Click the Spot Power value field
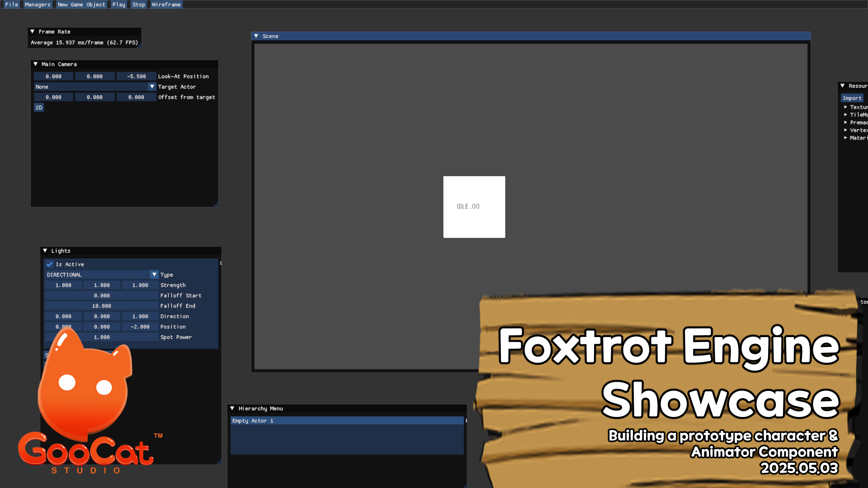Image resolution: width=868 pixels, height=488 pixels. (x=102, y=337)
